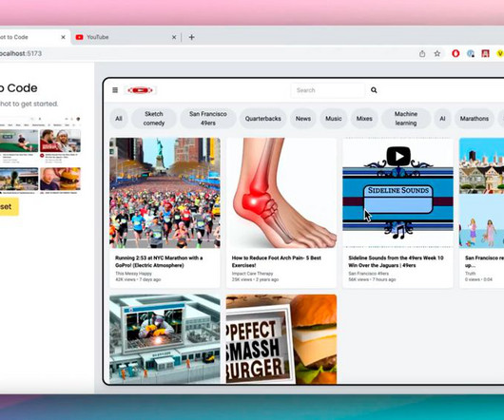This screenshot has width=504, height=420.
Task: Click title 'Sideline Sounds from the 49ers Week 10'
Action: 396,261
